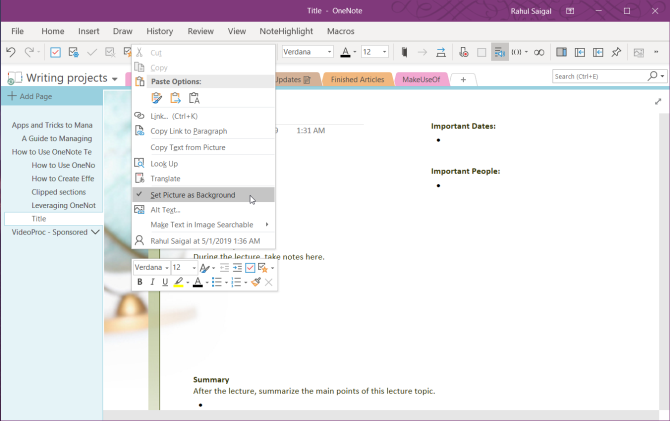
Task: Click the Delete X in mini toolbar
Action: click(268, 282)
